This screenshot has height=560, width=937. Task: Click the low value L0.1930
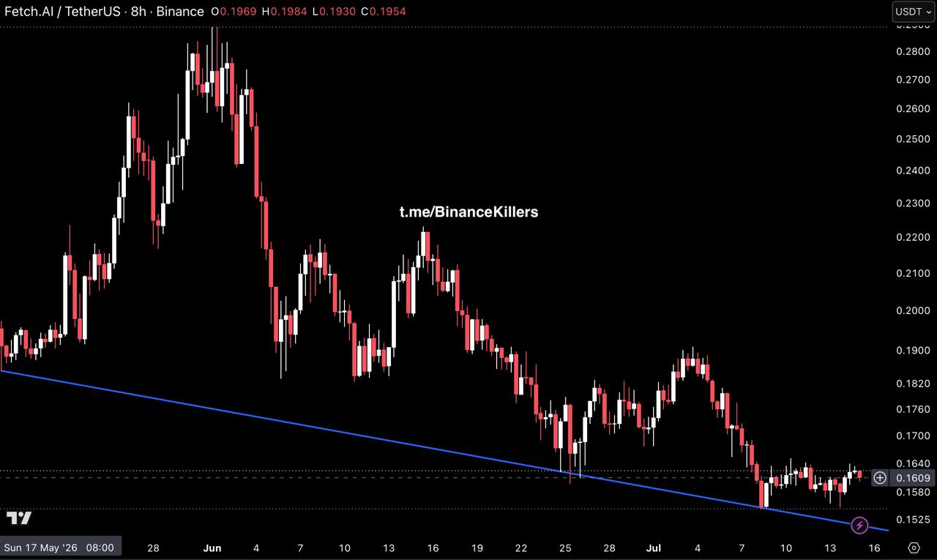click(334, 12)
